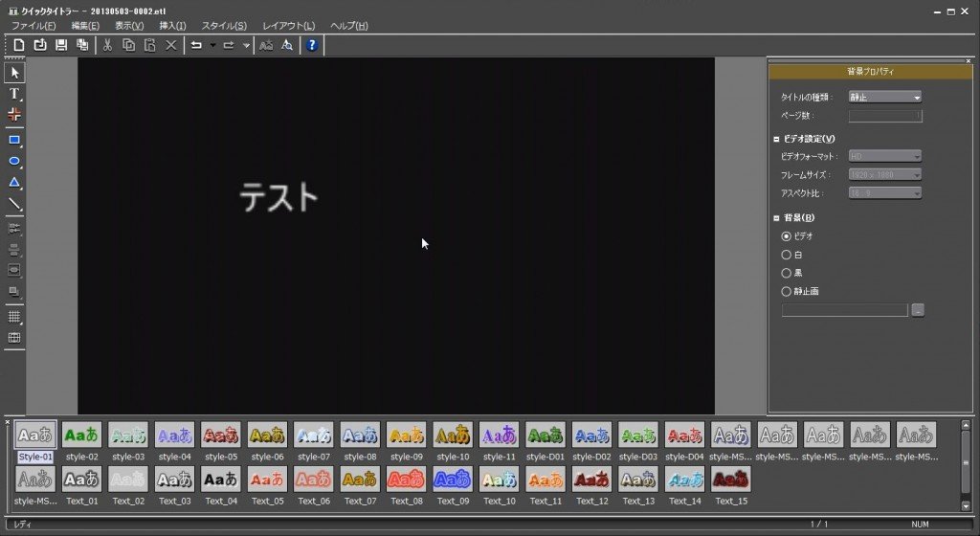This screenshot has height=536, width=980.
Task: Close the 背景プロパティ panel
Action: pyautogui.click(x=969, y=60)
